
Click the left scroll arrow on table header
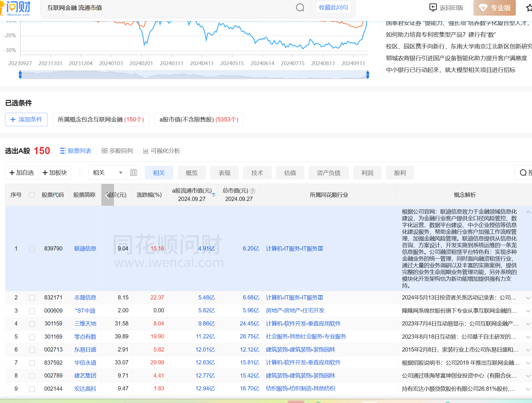pos(108,195)
